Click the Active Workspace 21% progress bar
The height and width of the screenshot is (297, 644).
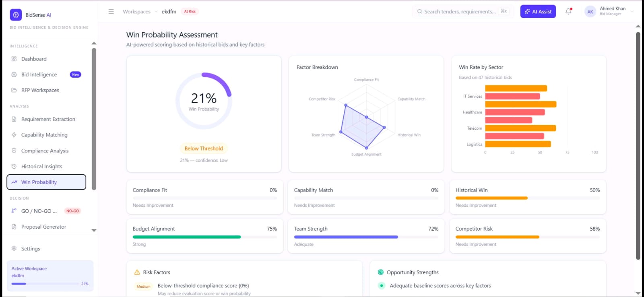(x=45, y=284)
